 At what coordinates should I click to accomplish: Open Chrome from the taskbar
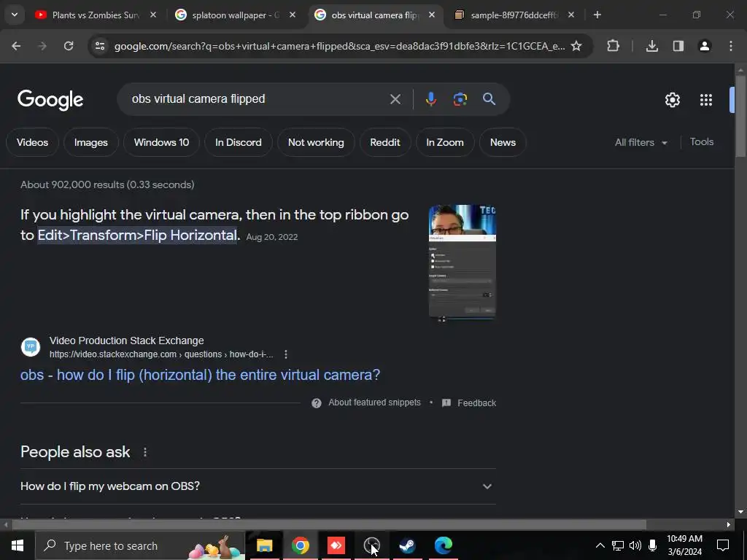(300, 545)
